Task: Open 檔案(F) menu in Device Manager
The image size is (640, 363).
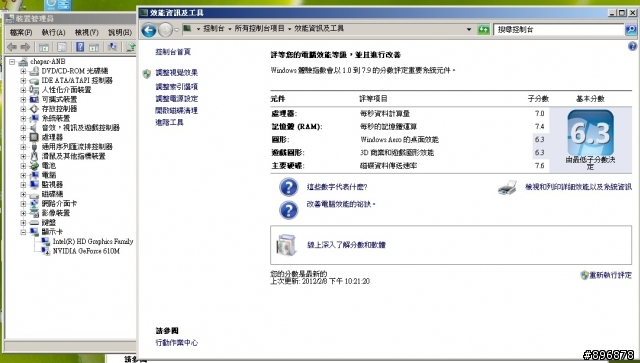Action: click(21, 32)
